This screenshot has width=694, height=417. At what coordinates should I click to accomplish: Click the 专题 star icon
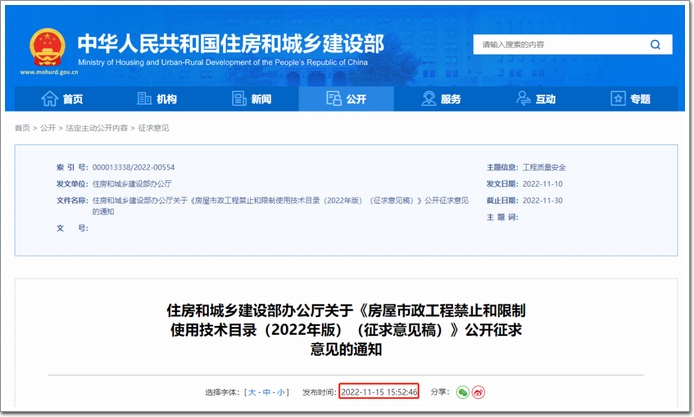coord(616,99)
